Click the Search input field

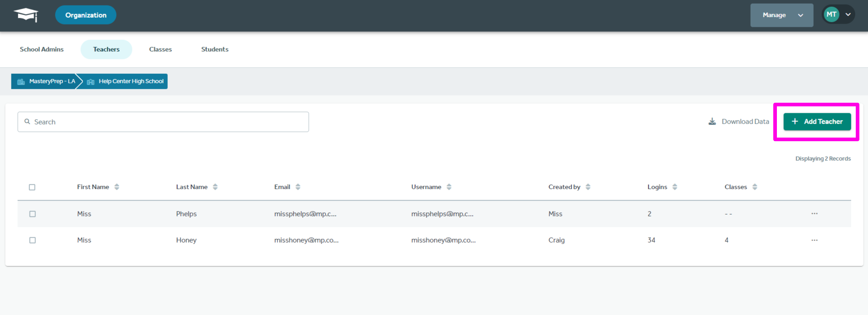click(x=163, y=122)
